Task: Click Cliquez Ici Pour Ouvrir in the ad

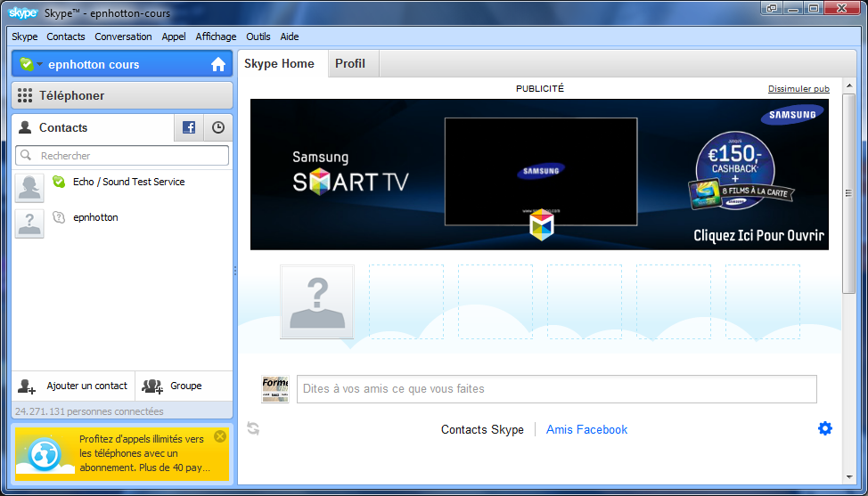Action: (x=759, y=236)
